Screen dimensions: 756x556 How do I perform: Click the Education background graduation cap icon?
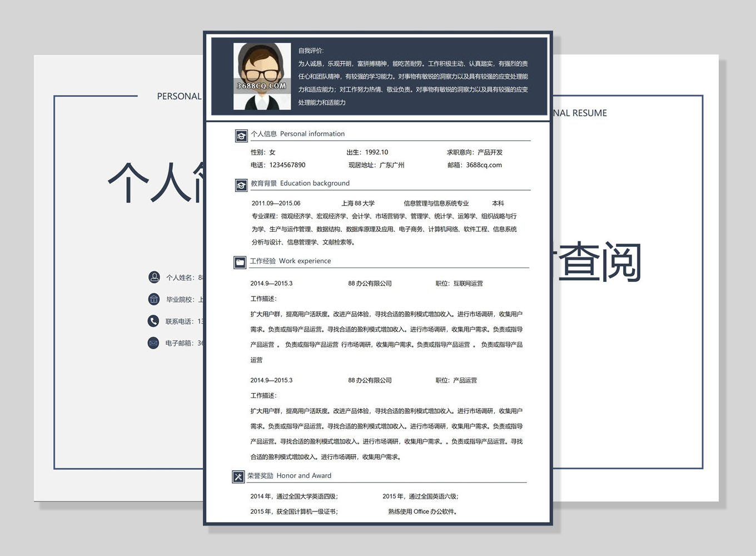(x=241, y=185)
